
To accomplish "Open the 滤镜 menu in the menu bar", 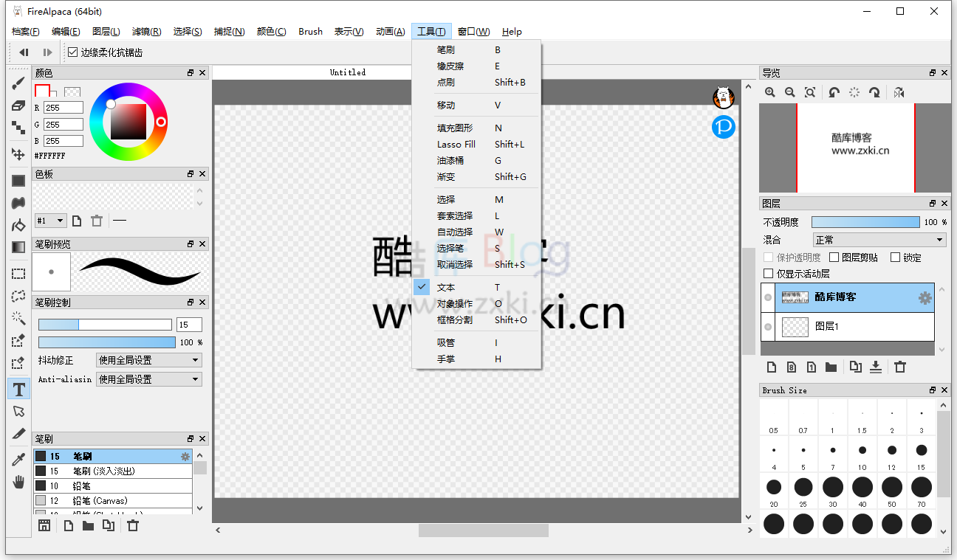I will click(145, 31).
